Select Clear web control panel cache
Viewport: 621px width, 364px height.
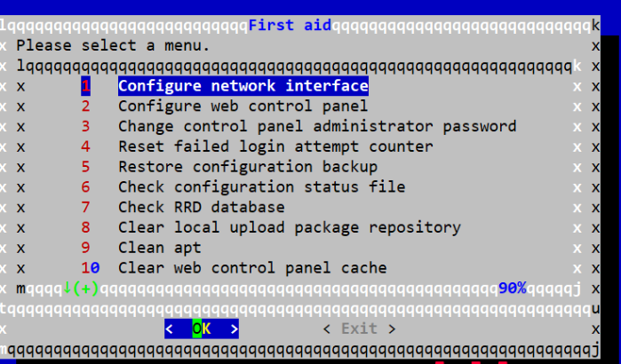point(252,268)
